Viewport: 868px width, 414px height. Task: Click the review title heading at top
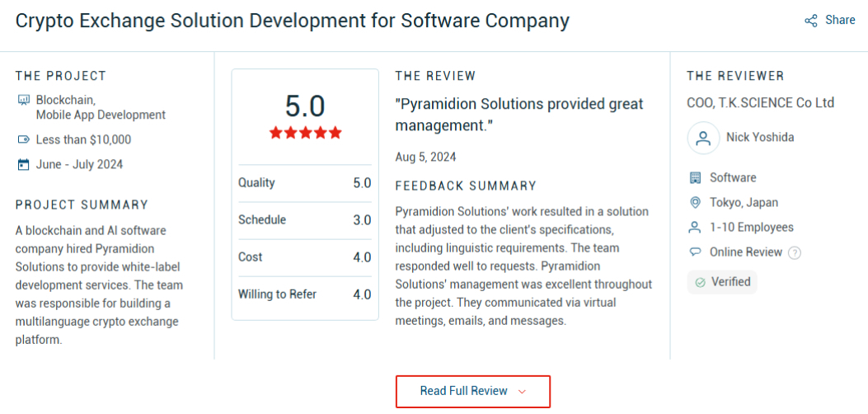[x=293, y=21]
